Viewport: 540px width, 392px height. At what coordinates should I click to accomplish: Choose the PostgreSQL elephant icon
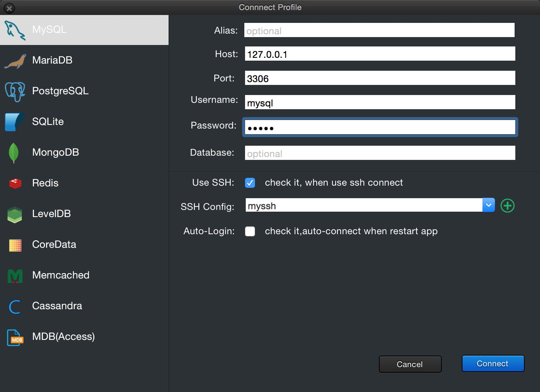click(x=15, y=91)
